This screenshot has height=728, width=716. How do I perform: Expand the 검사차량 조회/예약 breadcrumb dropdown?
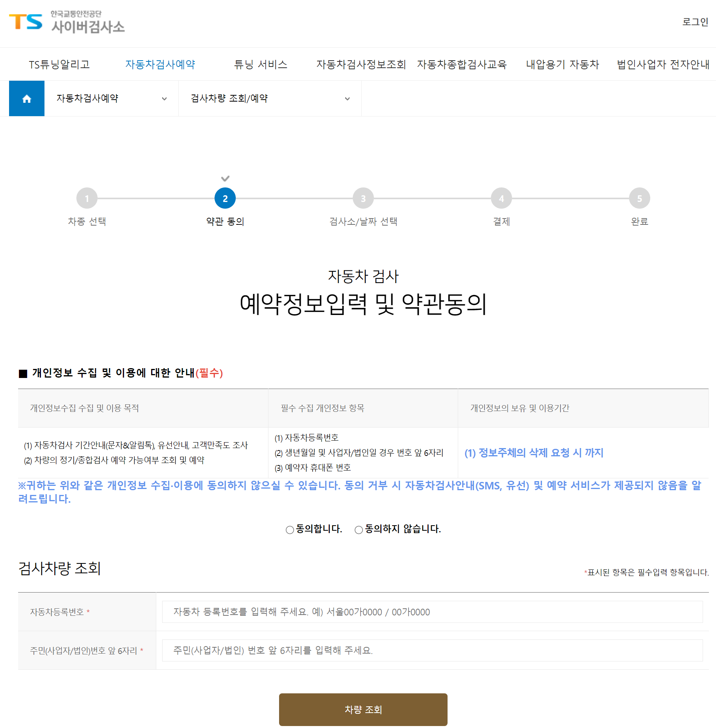tap(270, 98)
